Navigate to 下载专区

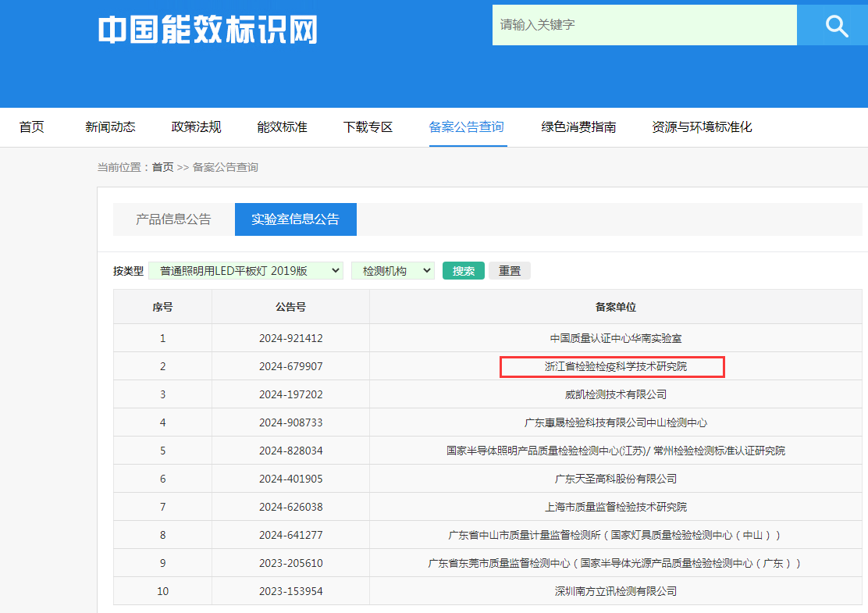(368, 127)
